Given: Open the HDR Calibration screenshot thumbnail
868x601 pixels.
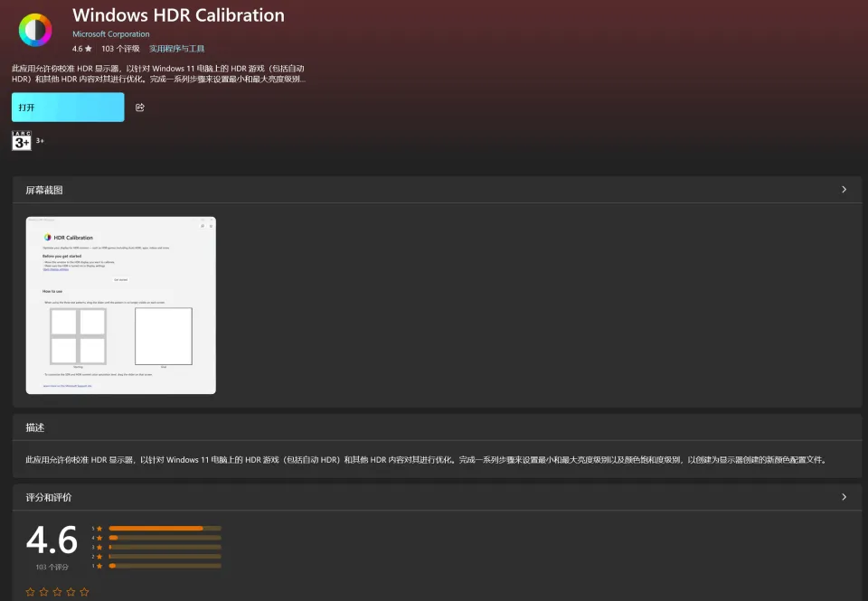Looking at the screenshot, I should (x=120, y=305).
